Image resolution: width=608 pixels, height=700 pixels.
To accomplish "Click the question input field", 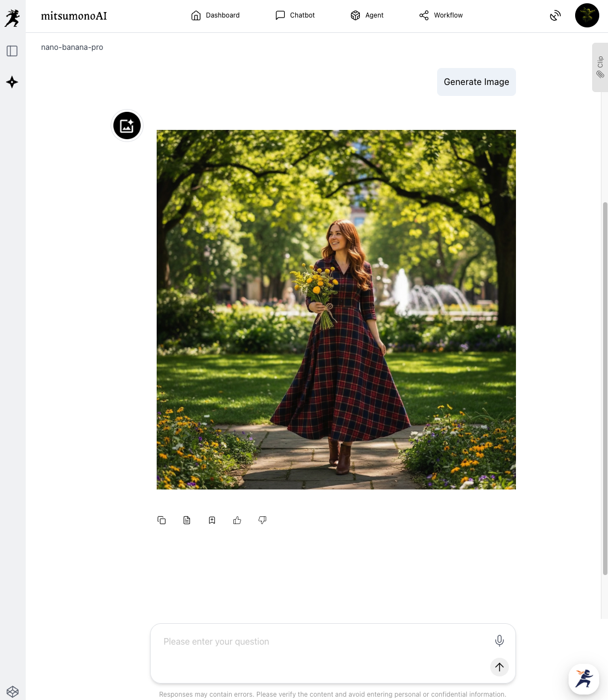I will click(323, 642).
